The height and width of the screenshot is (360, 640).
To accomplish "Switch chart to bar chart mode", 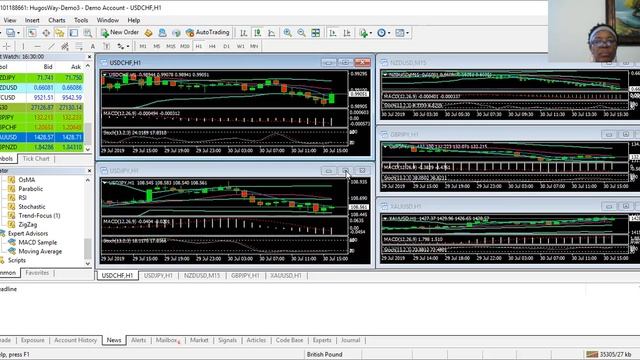I will pos(244,33).
